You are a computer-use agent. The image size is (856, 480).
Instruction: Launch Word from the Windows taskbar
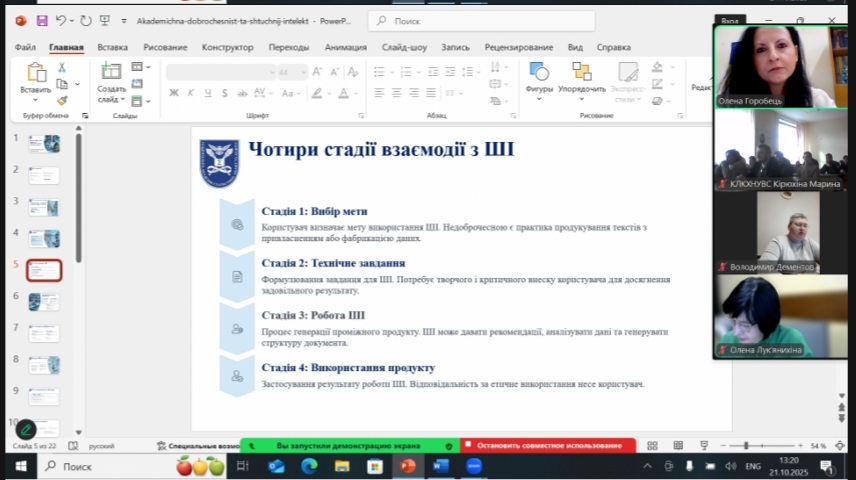click(440, 466)
